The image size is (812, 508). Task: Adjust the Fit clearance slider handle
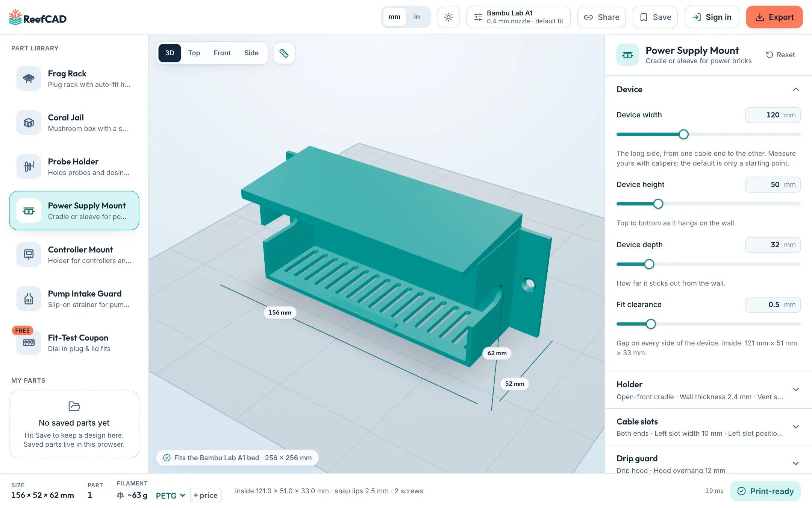[651, 324]
